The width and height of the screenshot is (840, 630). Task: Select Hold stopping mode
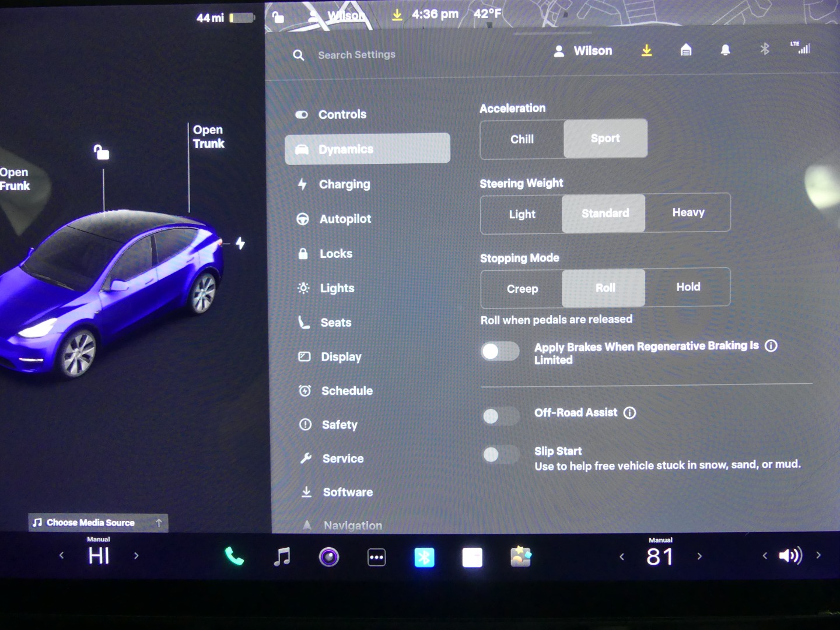pyautogui.click(x=688, y=287)
